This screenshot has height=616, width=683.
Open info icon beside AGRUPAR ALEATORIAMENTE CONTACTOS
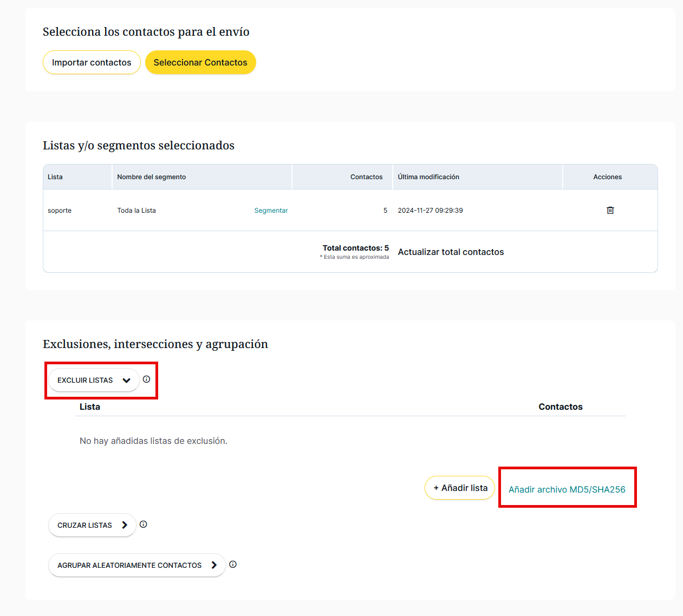233,565
